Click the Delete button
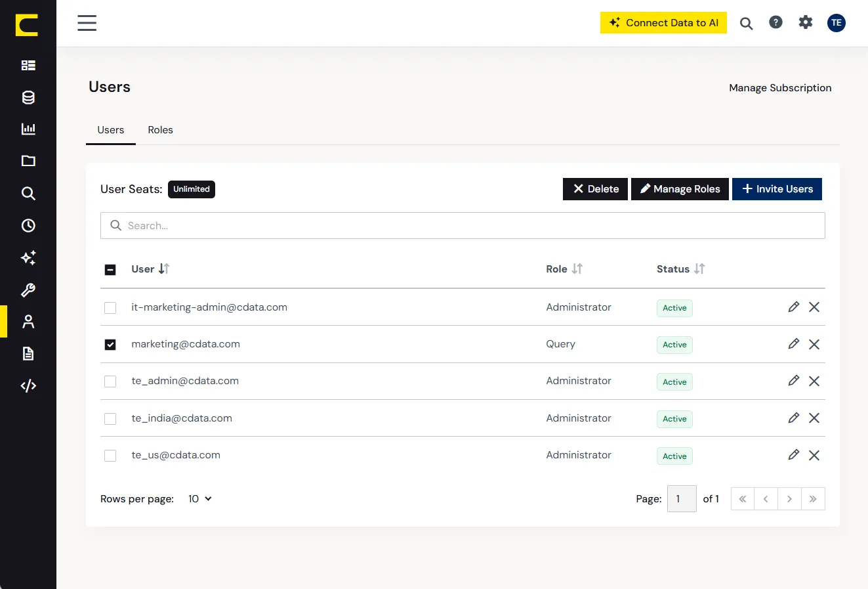The image size is (868, 589). click(x=595, y=189)
